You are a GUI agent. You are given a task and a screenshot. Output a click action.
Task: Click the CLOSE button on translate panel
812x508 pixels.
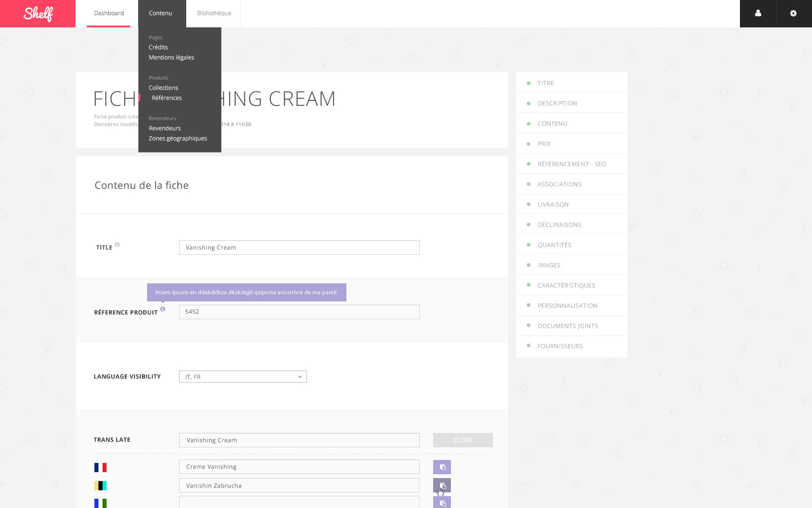tap(463, 440)
